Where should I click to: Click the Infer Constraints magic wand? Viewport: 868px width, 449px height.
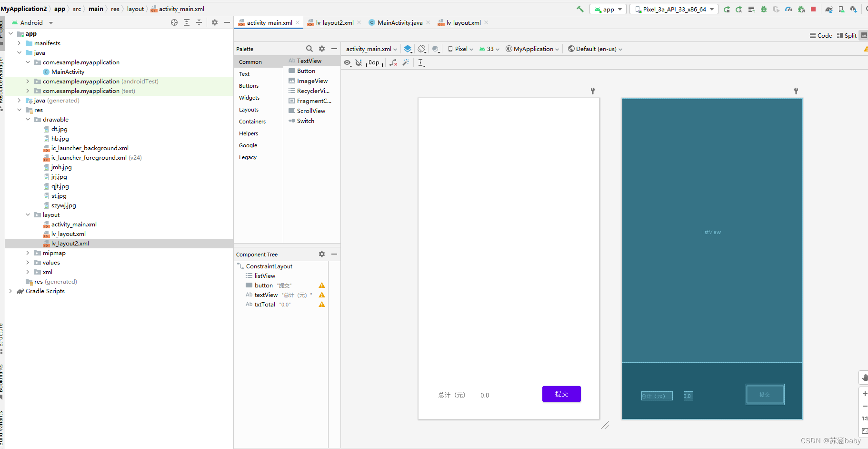coord(406,63)
